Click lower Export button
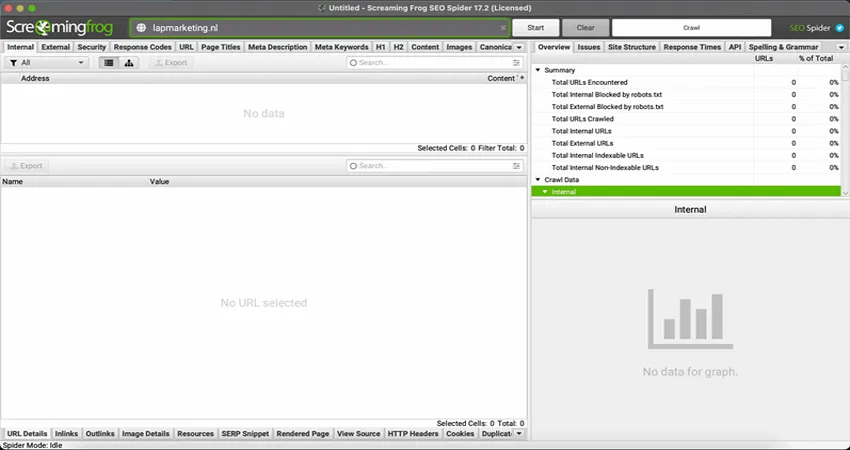850x450 pixels. [26, 166]
